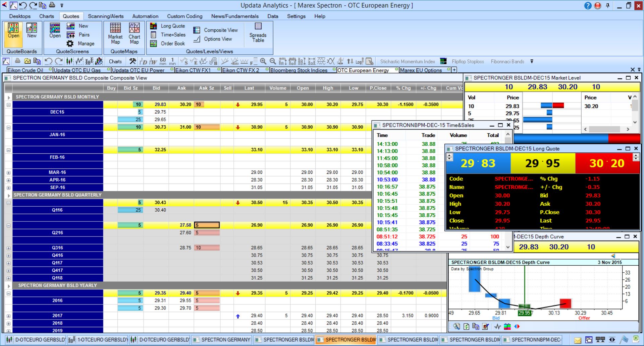This screenshot has height=346, width=644.
Task: Click the hammer tools icon in the toolbar
Action: (x=133, y=61)
